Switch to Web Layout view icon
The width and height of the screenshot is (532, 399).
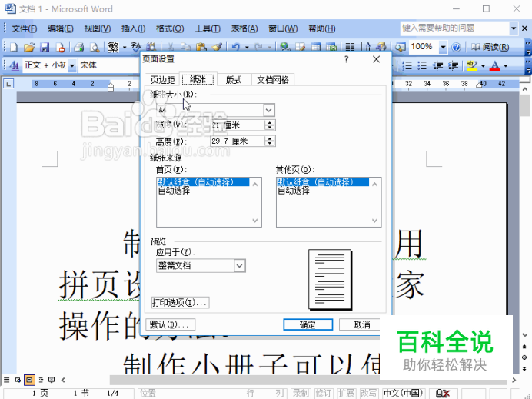(18, 380)
